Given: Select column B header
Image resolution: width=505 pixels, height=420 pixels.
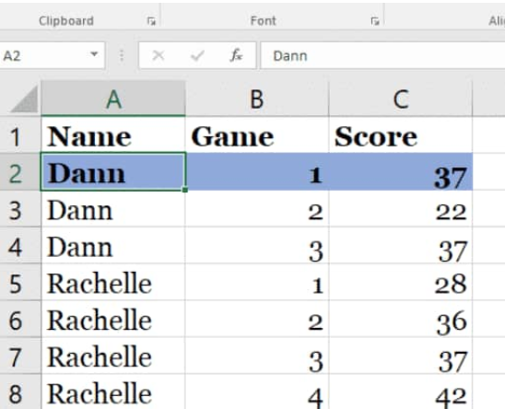Looking at the screenshot, I should pyautogui.click(x=257, y=99).
